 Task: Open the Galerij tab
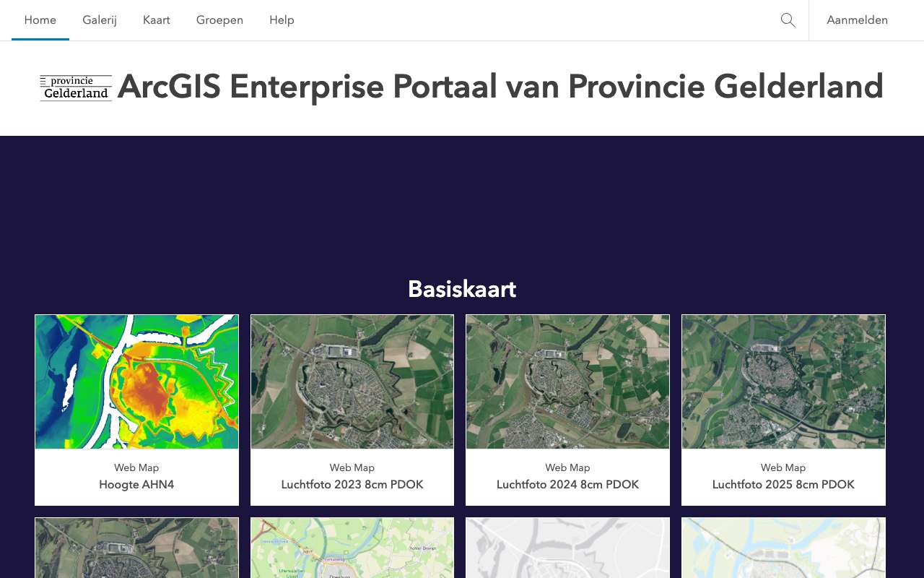(100, 20)
